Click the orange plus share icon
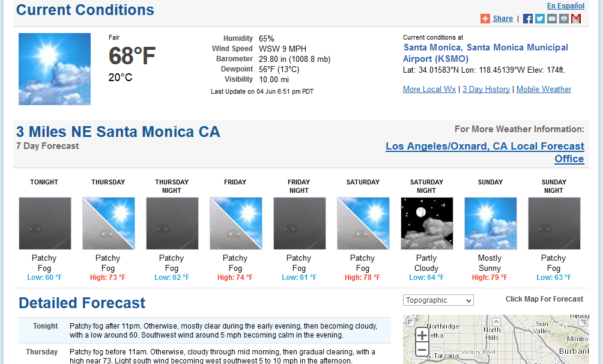 pyautogui.click(x=485, y=19)
